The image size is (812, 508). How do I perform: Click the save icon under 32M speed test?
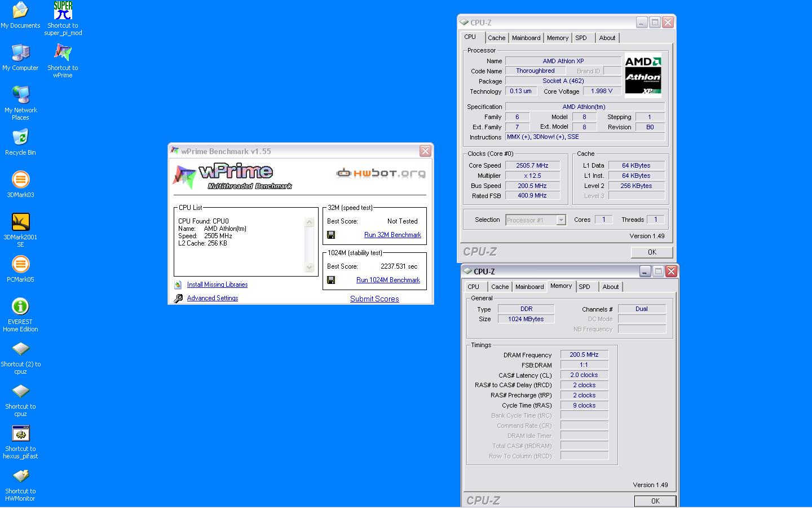pos(331,235)
